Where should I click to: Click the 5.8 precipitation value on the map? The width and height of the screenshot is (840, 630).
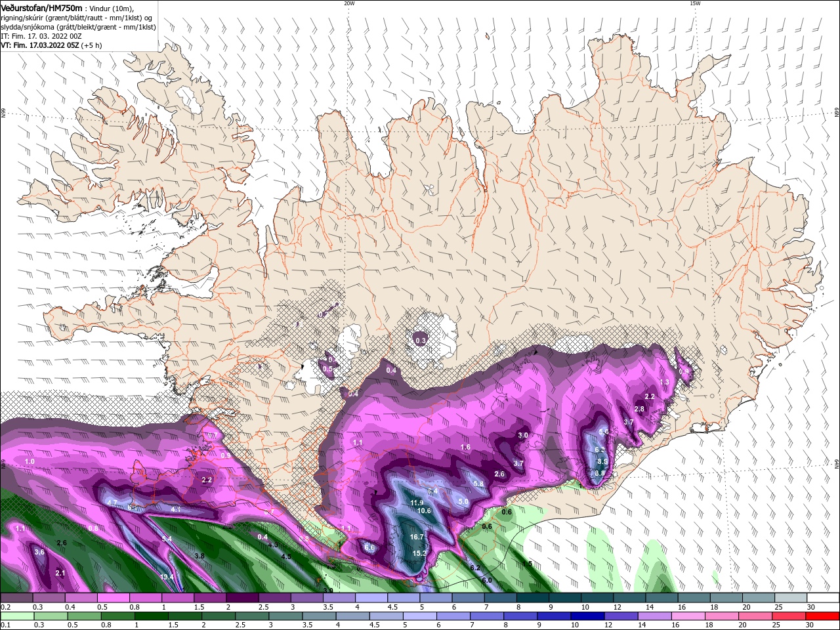[x=478, y=484]
